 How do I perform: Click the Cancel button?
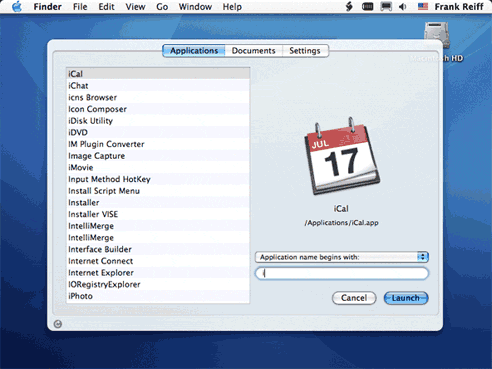354,298
